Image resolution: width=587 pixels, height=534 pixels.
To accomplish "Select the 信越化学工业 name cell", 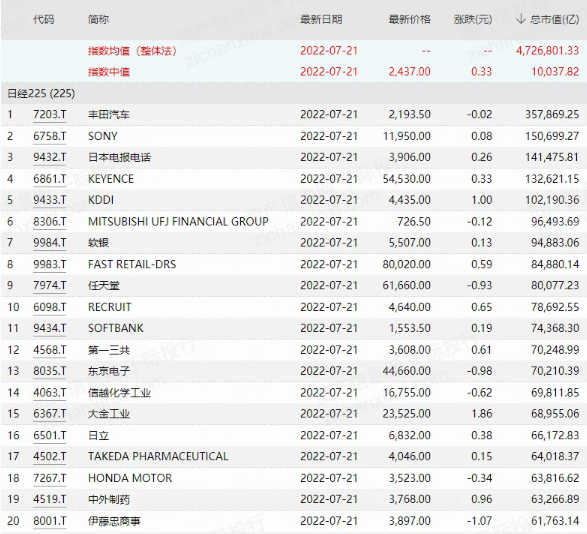I will tap(119, 392).
